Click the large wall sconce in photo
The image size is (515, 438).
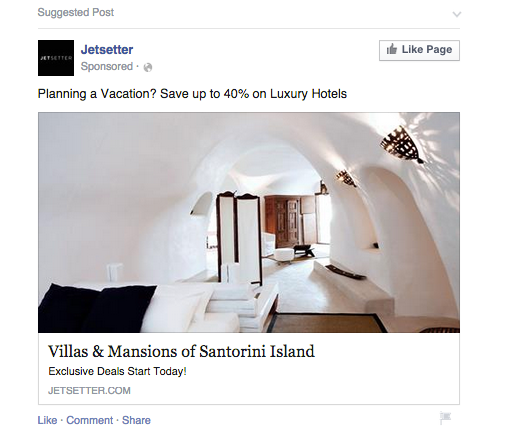tap(401, 145)
